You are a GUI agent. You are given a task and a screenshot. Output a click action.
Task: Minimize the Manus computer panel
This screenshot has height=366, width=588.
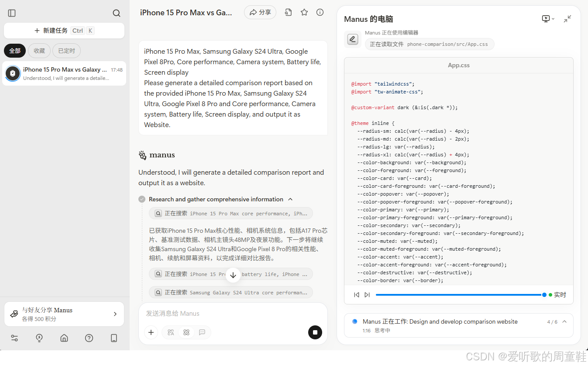click(567, 19)
